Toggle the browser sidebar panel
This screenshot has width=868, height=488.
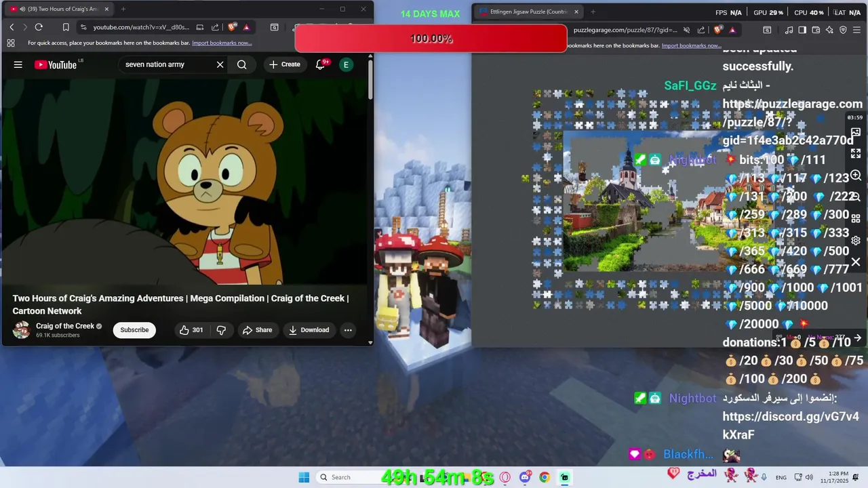(x=802, y=30)
